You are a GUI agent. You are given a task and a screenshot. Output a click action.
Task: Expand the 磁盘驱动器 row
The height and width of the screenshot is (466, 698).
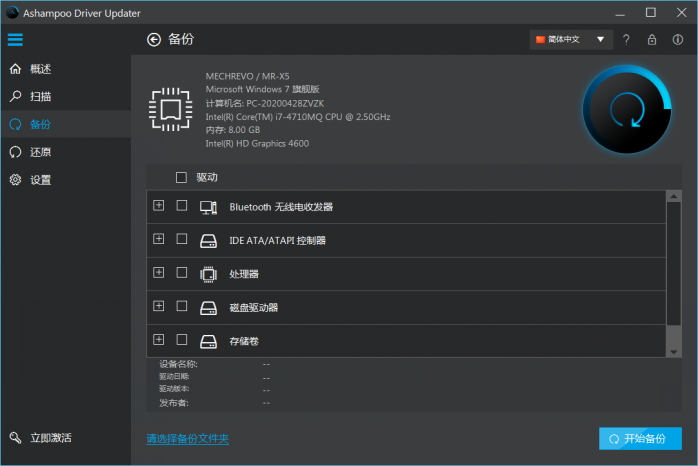pyautogui.click(x=158, y=306)
